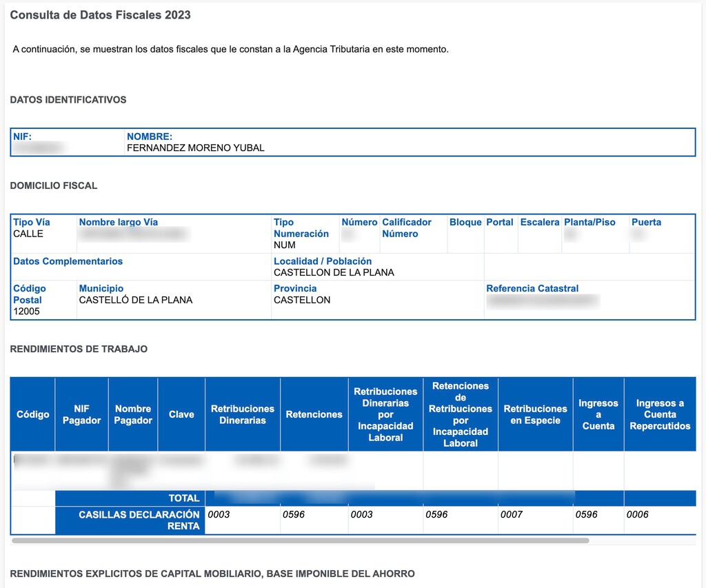The width and height of the screenshot is (706, 588).
Task: Select the "CALLE" street type value
Action: (x=28, y=234)
